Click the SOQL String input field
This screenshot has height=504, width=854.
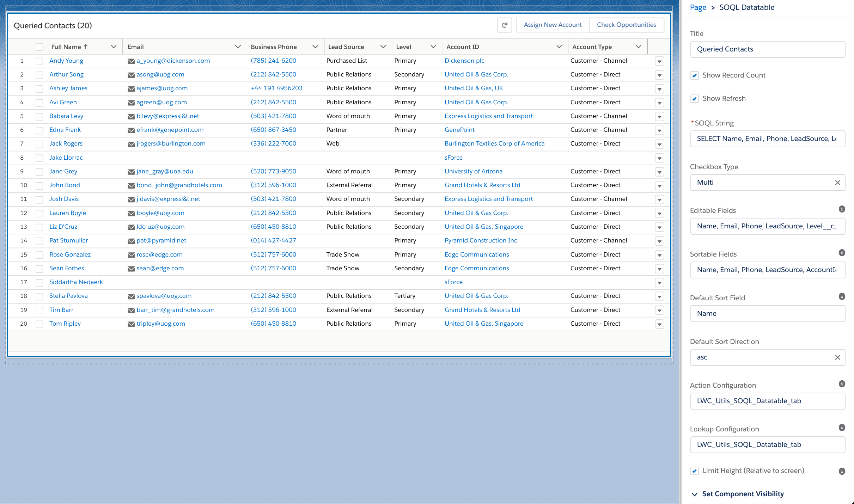767,139
